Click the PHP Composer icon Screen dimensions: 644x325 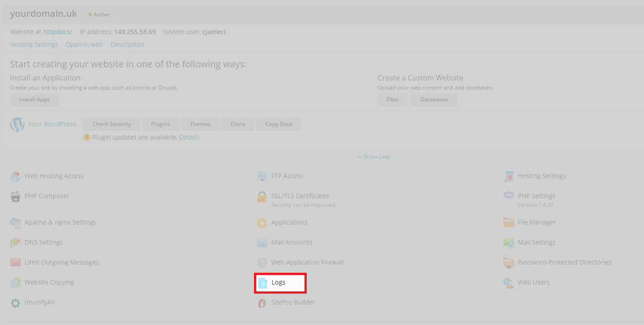15,196
